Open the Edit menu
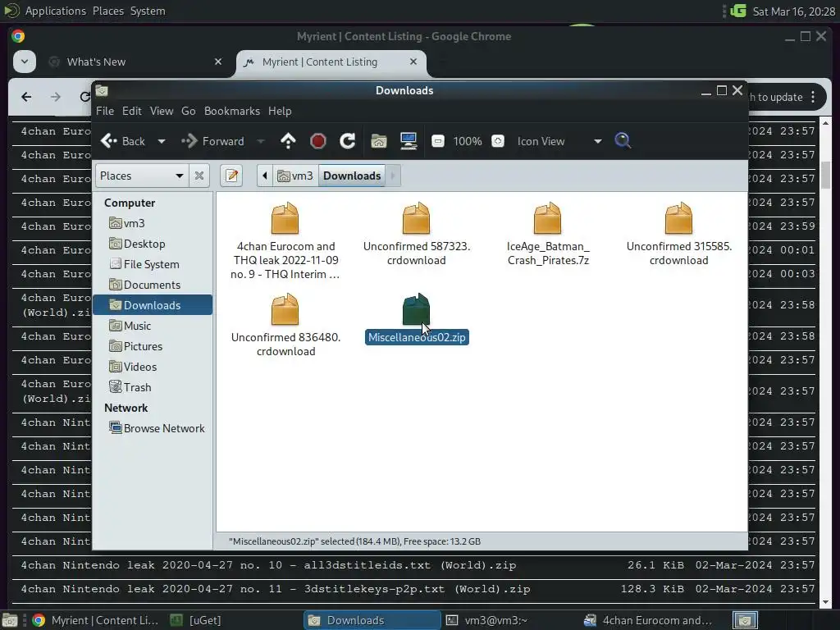This screenshot has height=630, width=840. [x=132, y=111]
